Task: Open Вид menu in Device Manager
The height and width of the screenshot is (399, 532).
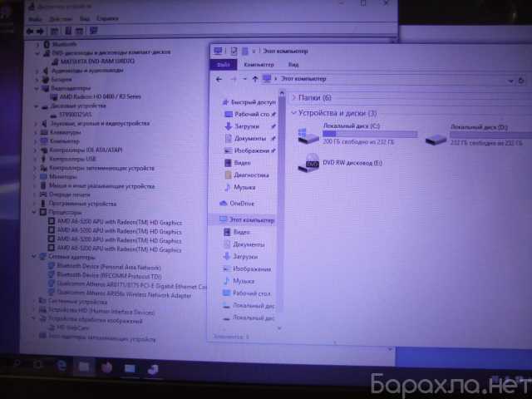Action: pyautogui.click(x=85, y=18)
